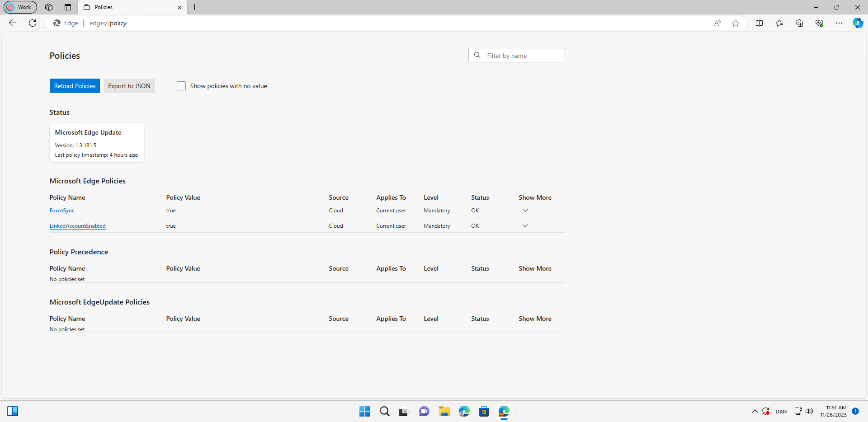868x422 pixels.
Task: Refresh the page
Action: [x=33, y=23]
